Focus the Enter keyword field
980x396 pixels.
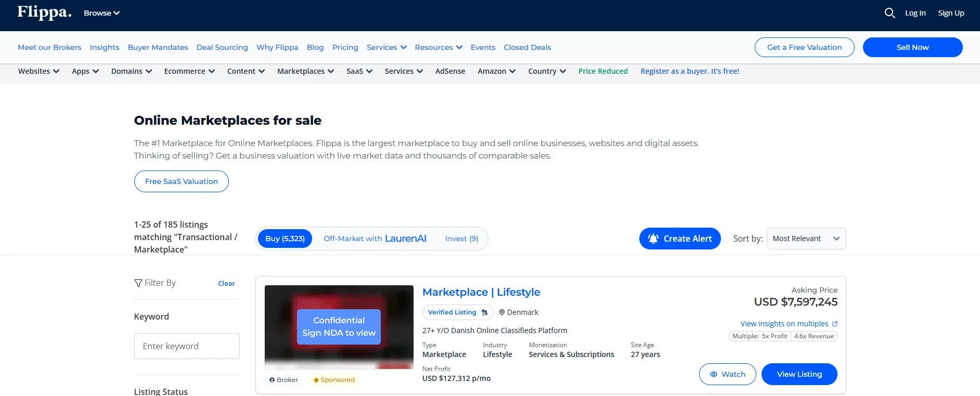(x=187, y=346)
